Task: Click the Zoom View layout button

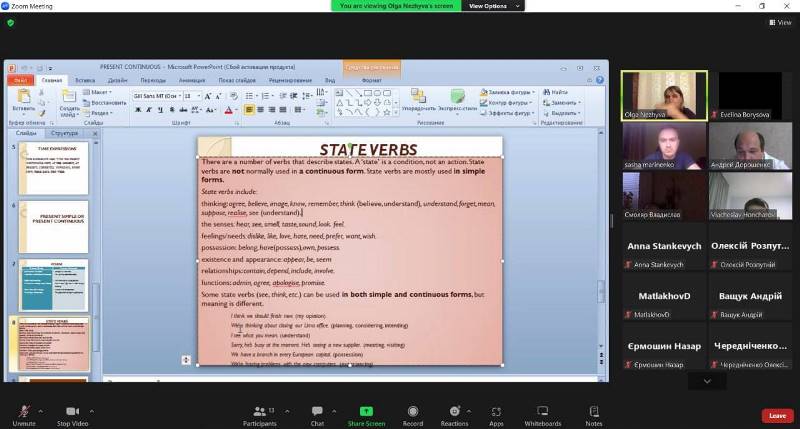Action: pyautogui.click(x=780, y=22)
